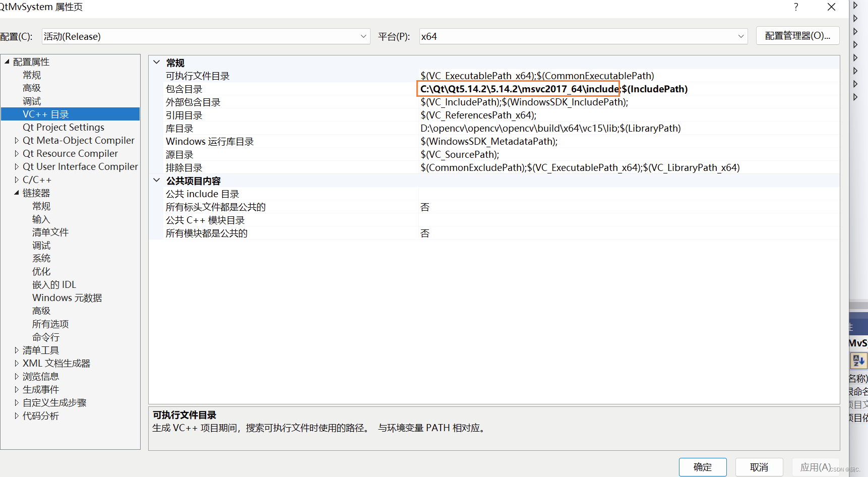Viewport: 868px width, 477px height.
Task: Collapse the 公共项目内容 property group
Action: pyautogui.click(x=157, y=181)
